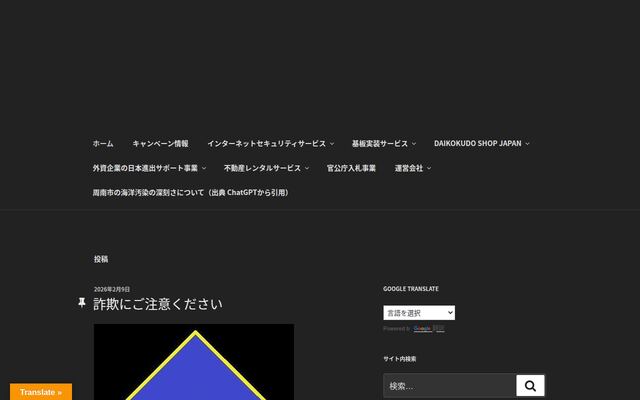Open the 詐欺にご注意ください post title
640x400 pixels.
(158, 304)
